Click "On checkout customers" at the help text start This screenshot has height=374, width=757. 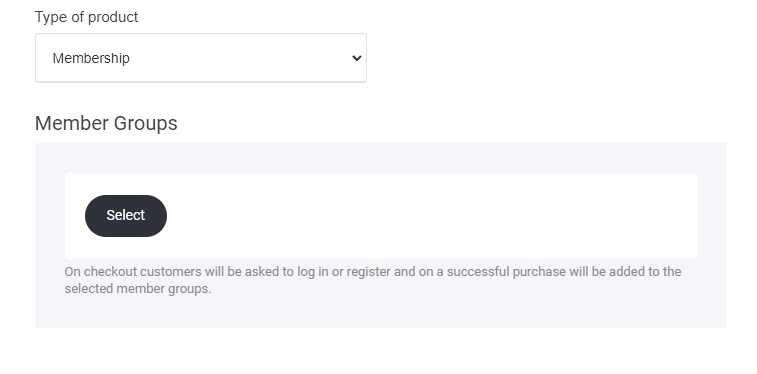(x=133, y=272)
